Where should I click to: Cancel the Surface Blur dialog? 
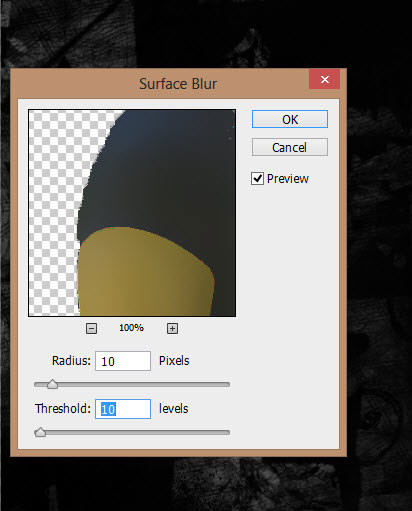pyautogui.click(x=290, y=147)
